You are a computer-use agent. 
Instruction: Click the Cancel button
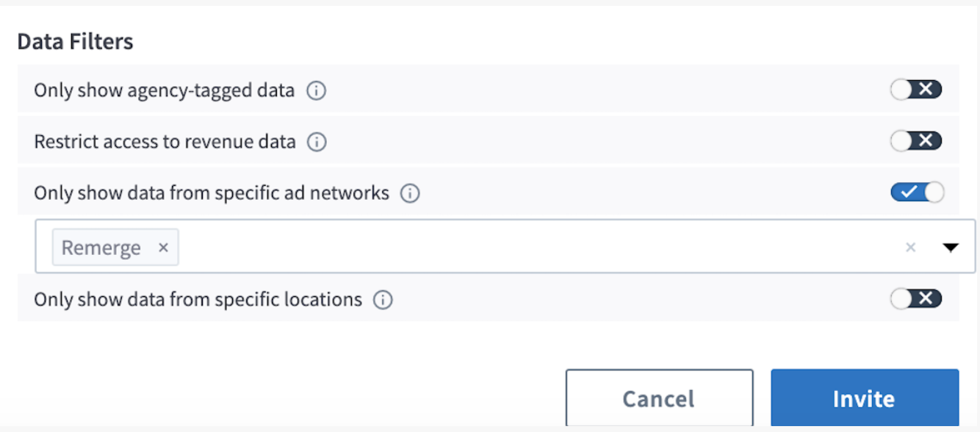point(658,397)
